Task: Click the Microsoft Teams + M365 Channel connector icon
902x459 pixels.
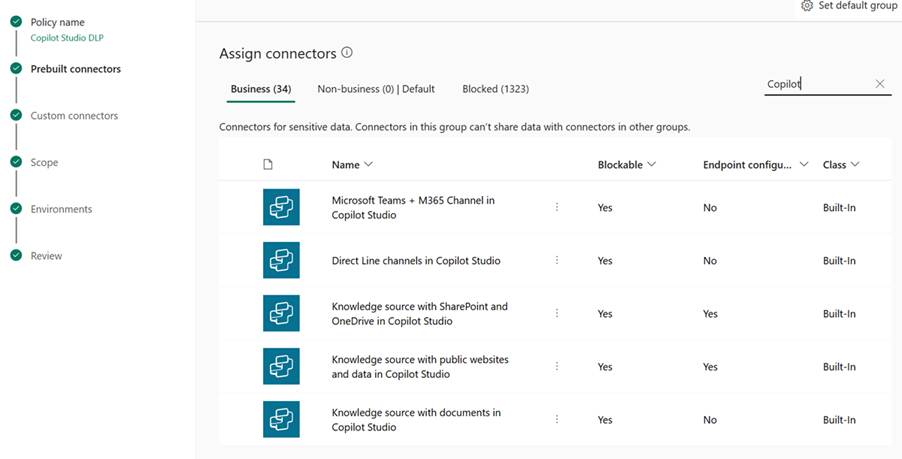Action: pyautogui.click(x=281, y=207)
